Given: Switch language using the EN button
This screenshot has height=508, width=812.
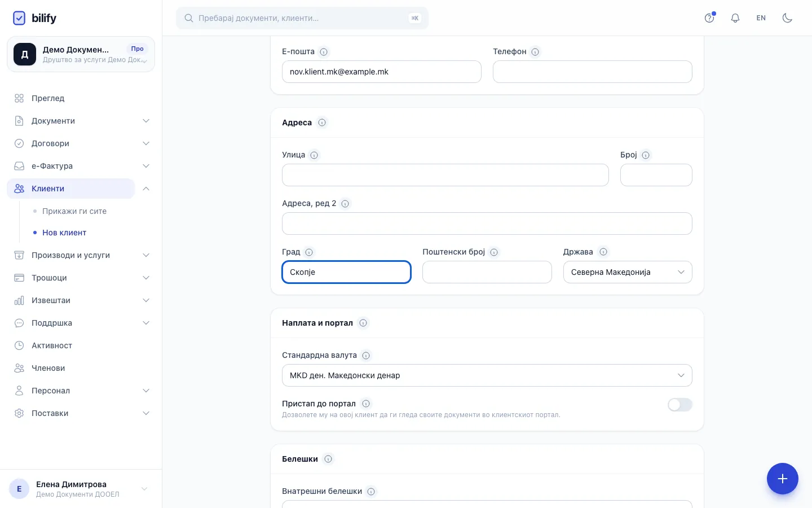Looking at the screenshot, I should coord(761,18).
